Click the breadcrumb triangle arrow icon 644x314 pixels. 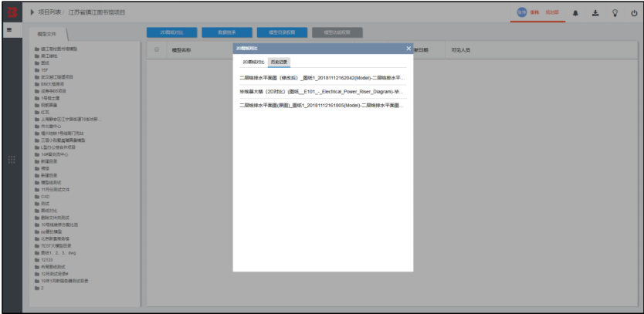click(32, 12)
